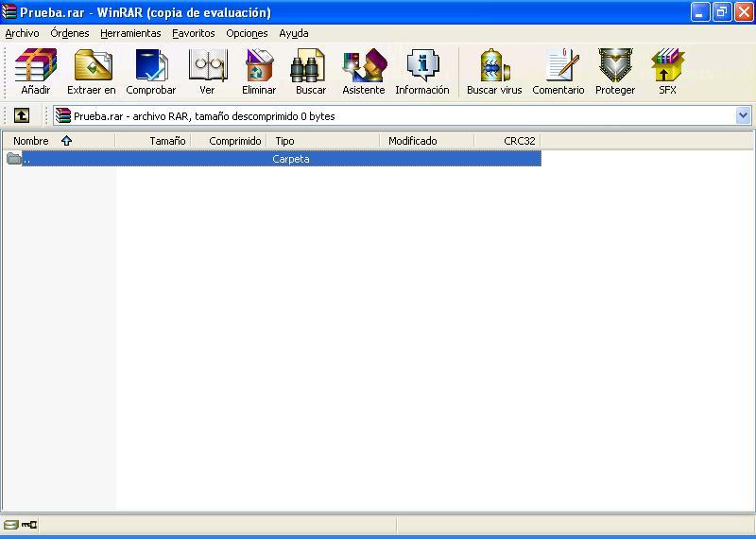
Task: Open Extraer en extraction tool
Action: pyautogui.click(x=92, y=72)
